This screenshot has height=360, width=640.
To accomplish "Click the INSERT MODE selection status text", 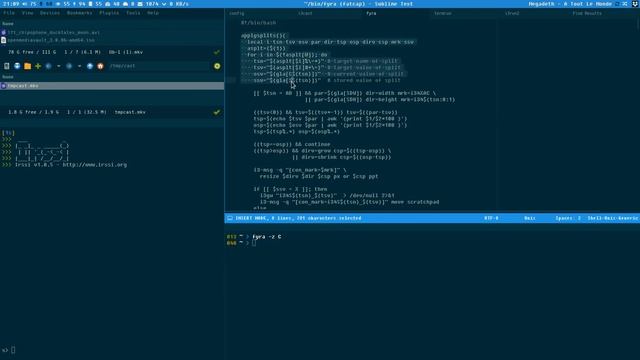I will [x=298, y=218].
